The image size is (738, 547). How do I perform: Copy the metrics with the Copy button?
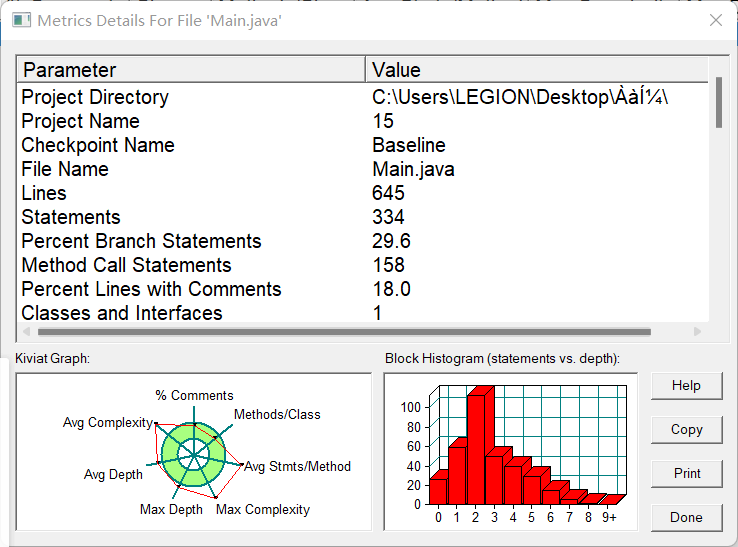point(686,429)
